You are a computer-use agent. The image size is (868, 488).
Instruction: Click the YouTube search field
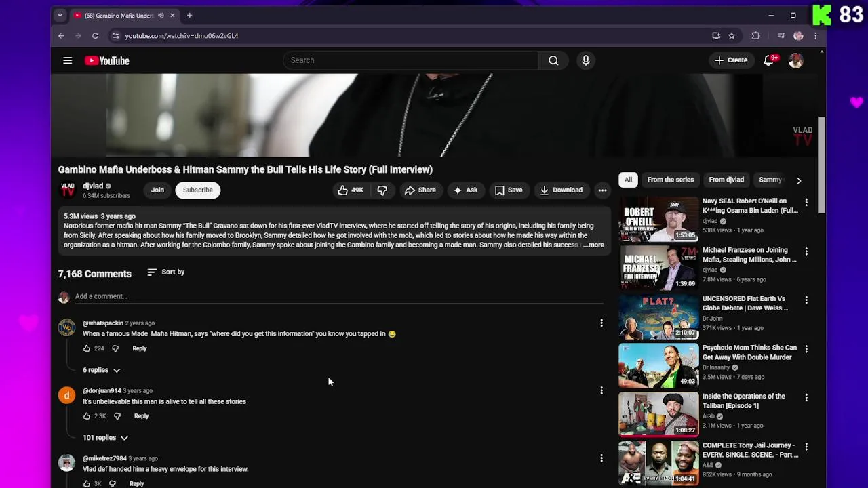coord(410,60)
